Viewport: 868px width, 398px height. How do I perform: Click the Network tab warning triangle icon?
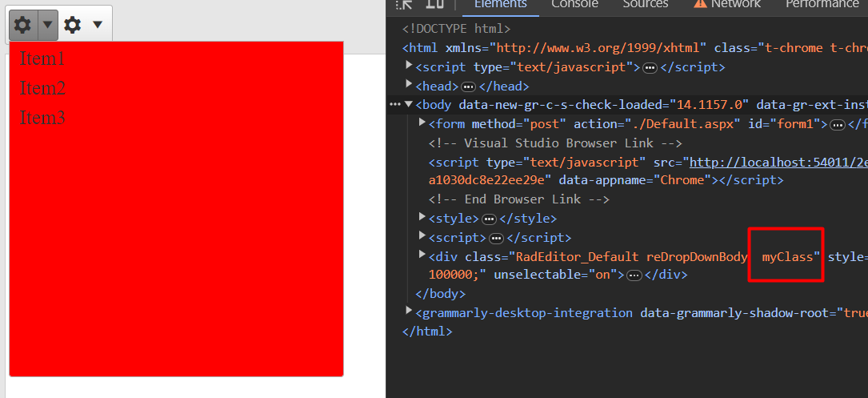click(x=700, y=4)
